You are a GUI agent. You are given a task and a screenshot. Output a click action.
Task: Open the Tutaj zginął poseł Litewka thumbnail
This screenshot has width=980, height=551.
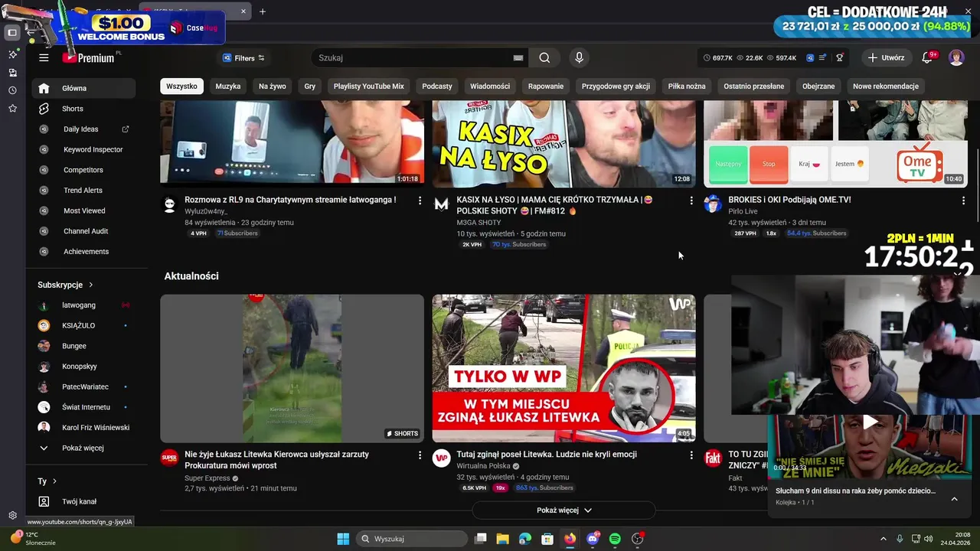pyautogui.click(x=564, y=368)
